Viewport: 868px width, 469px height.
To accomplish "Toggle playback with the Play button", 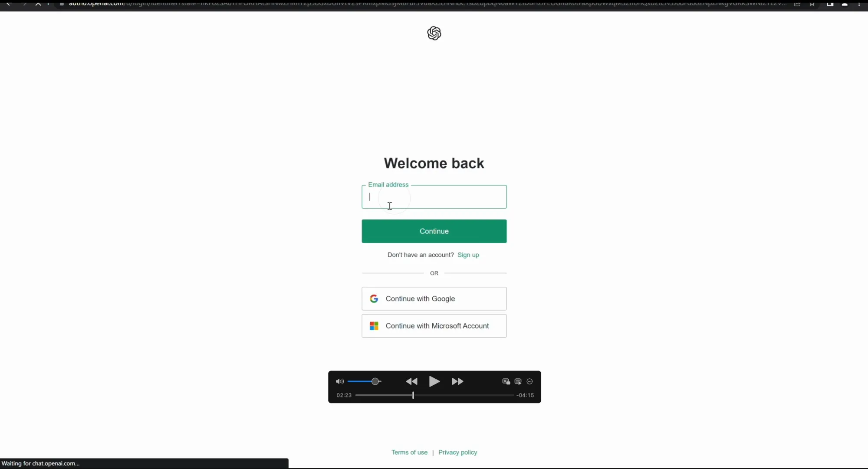I will coord(434,381).
